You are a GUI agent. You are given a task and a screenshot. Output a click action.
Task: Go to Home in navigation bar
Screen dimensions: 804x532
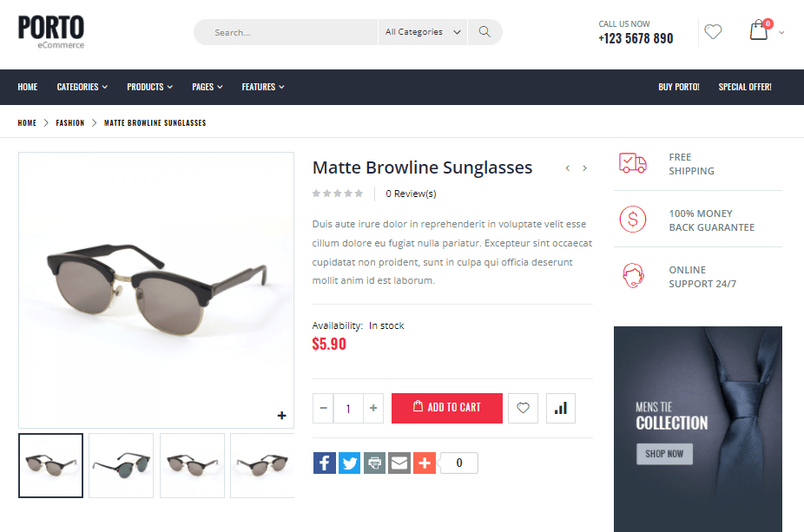(28, 87)
